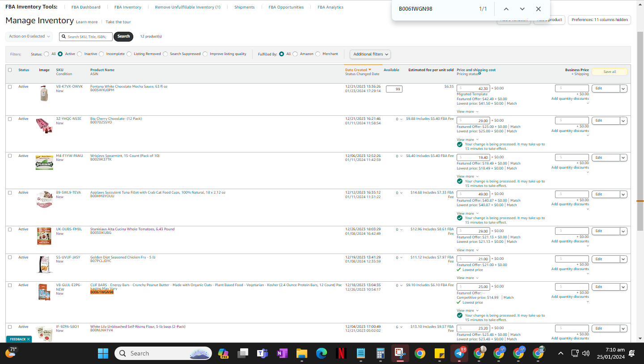This screenshot has height=364, width=644.
Task: Choose the Incomplete status filter
Action: click(x=102, y=54)
